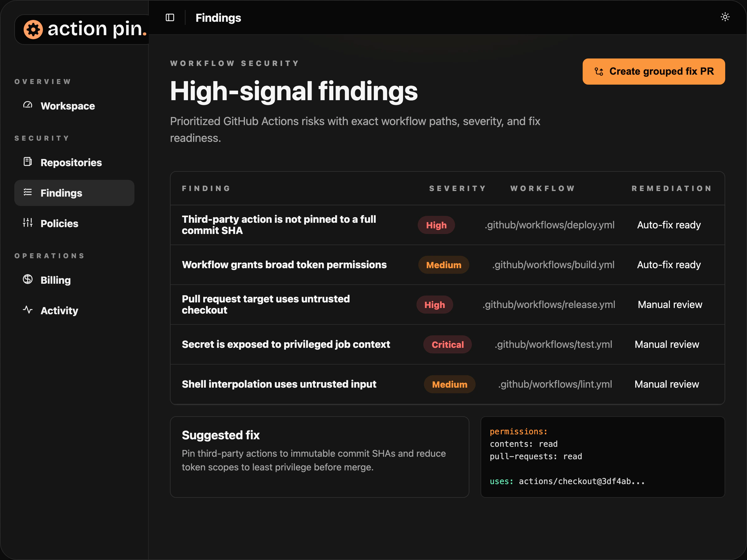Click the WORKFLOW SECURITY label
The width and height of the screenshot is (747, 560).
coord(235,63)
